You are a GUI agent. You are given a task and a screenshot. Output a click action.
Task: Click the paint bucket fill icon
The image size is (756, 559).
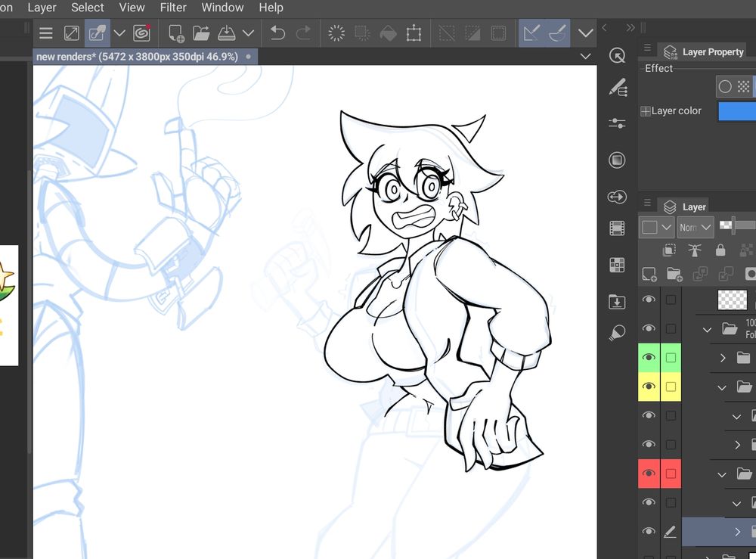tap(388, 33)
